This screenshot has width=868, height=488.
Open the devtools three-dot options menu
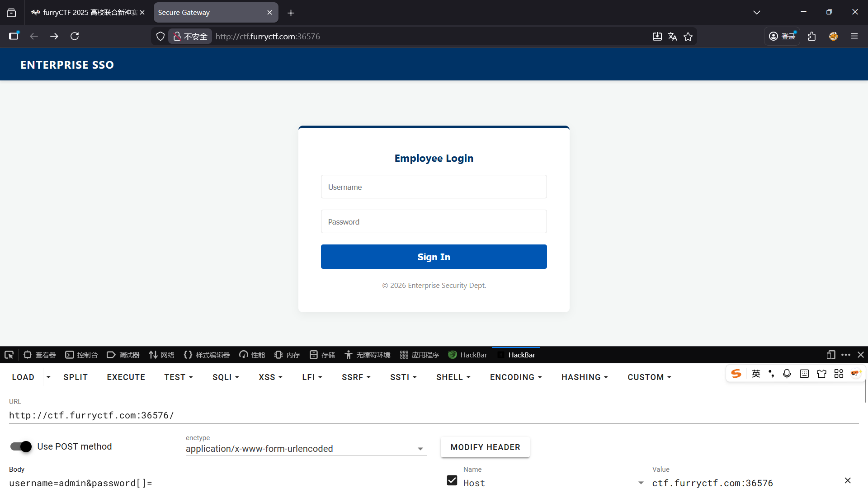[846, 355]
